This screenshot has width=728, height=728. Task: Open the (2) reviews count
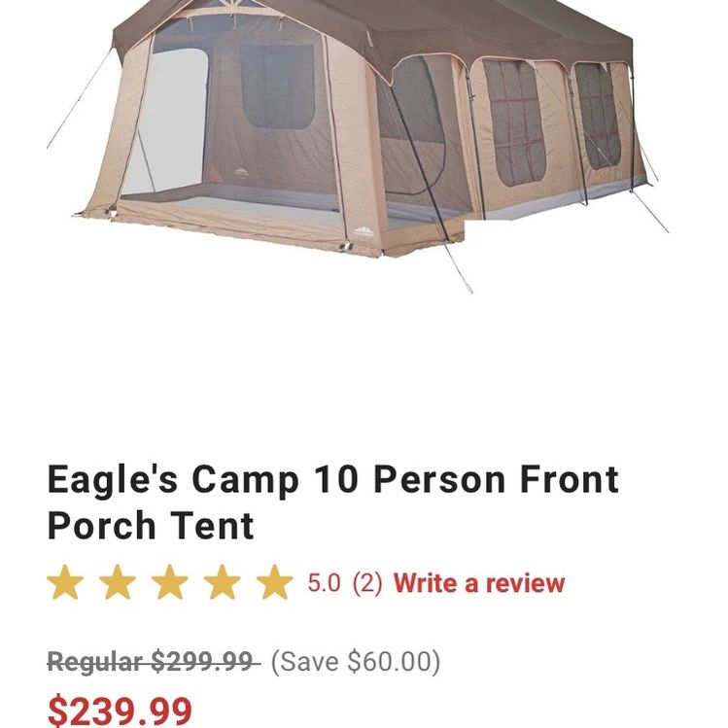(x=367, y=582)
